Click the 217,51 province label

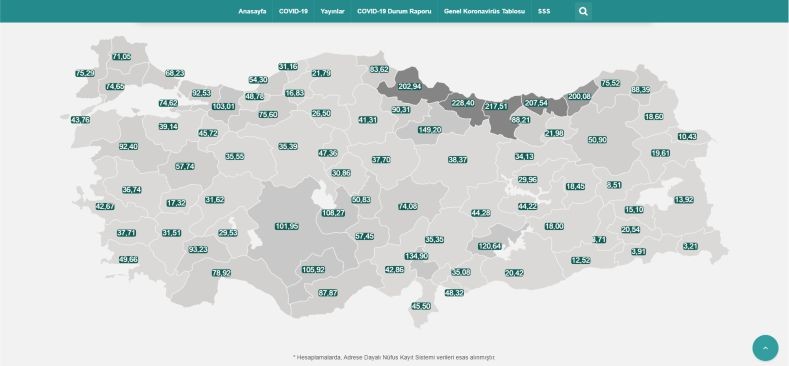pyautogui.click(x=496, y=107)
